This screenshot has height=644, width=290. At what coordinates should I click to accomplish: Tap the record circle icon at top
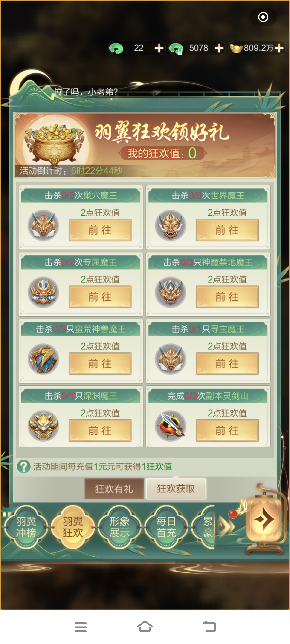click(263, 17)
